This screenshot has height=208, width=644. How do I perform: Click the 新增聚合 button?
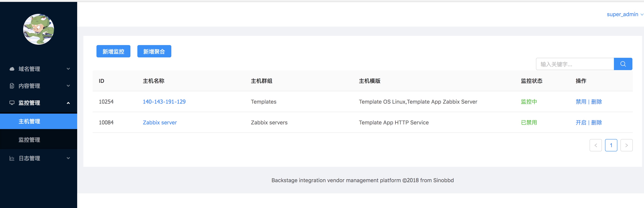pyautogui.click(x=154, y=51)
